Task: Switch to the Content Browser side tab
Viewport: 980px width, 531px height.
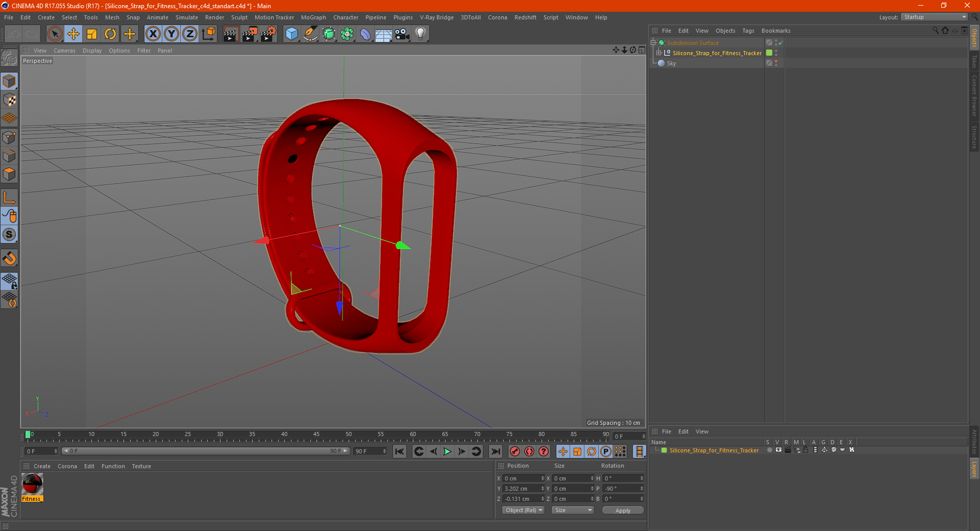Action: click(974, 95)
